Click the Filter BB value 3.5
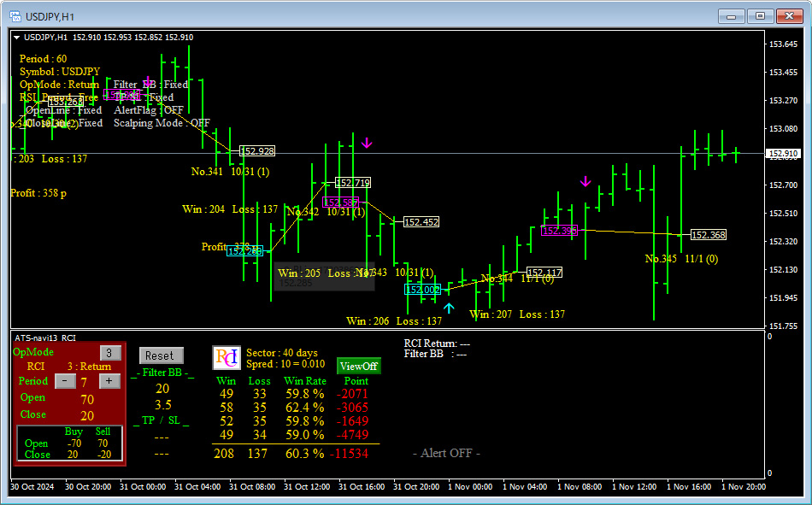 tap(162, 404)
